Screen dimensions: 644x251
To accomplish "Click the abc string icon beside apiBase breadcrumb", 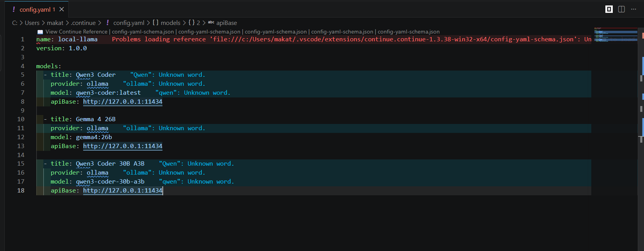I will click(x=211, y=23).
